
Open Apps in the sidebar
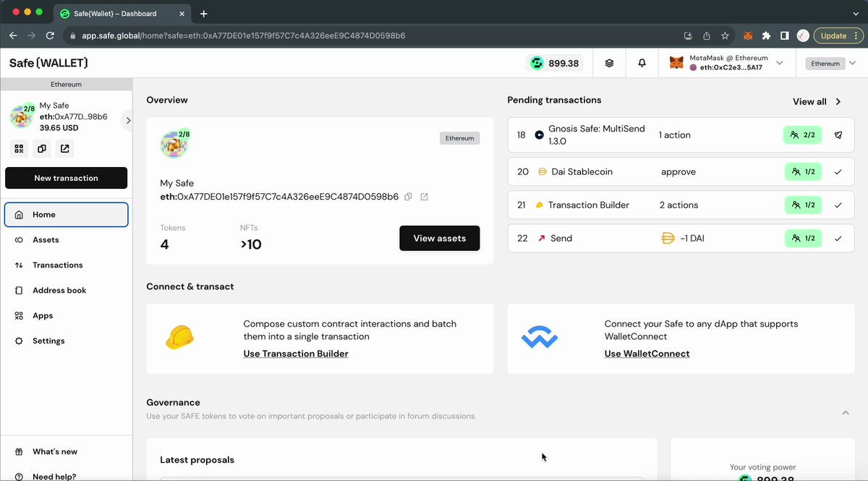[x=66, y=316]
